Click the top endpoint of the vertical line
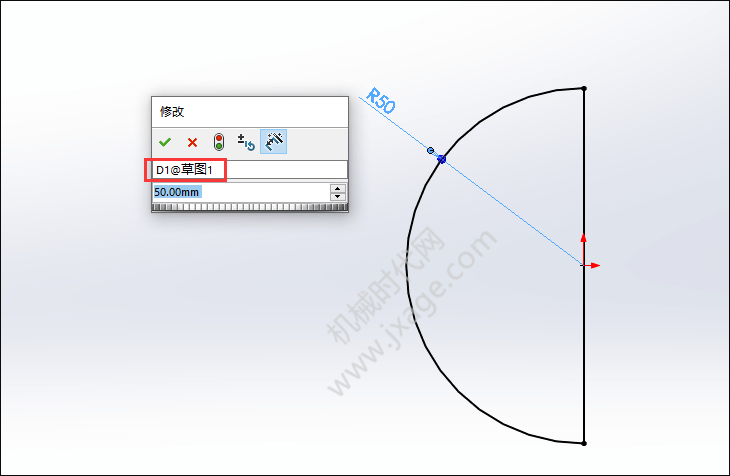730x476 pixels. (584, 88)
